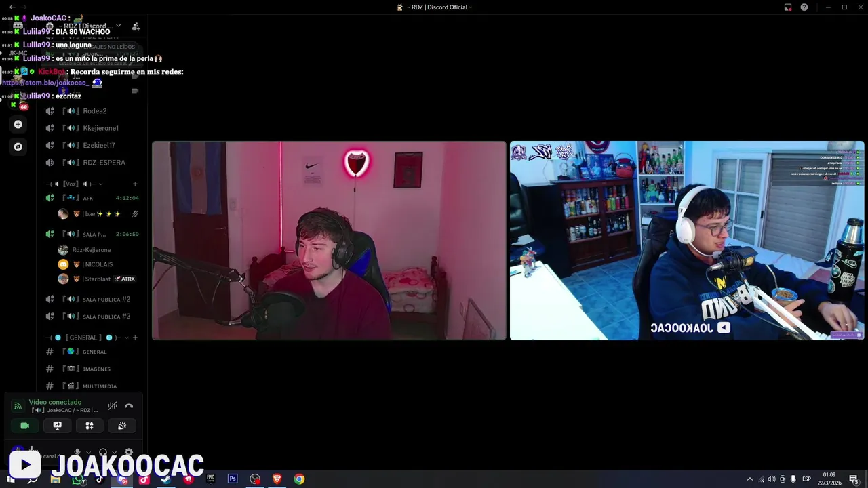Open the MULTIMEDIA text channel
The width and height of the screenshot is (868, 488).
tap(92, 386)
